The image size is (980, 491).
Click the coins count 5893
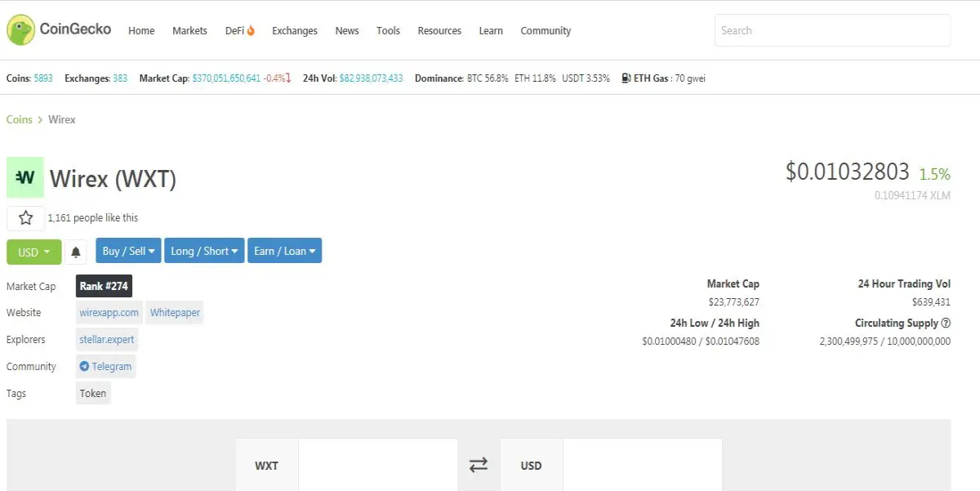(x=43, y=78)
